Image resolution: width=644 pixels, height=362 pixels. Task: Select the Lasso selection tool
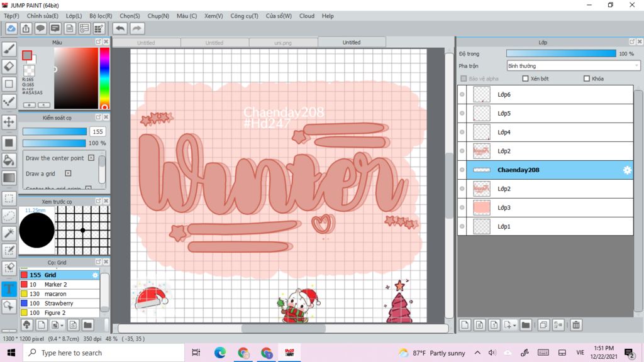click(9, 216)
